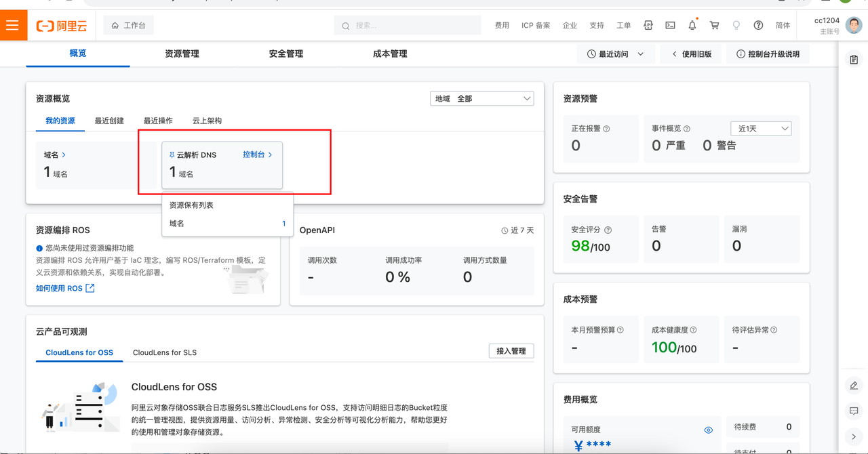The height and width of the screenshot is (454, 868).
Task: Select the 我的资源 sub-tab
Action: point(60,121)
